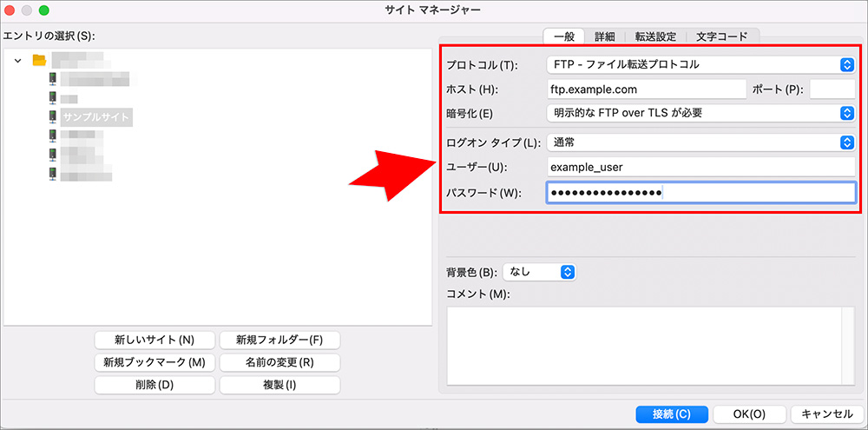868x430 pixels.
Task: Click the 新規ブックマーク (M) button
Action: tap(155, 362)
